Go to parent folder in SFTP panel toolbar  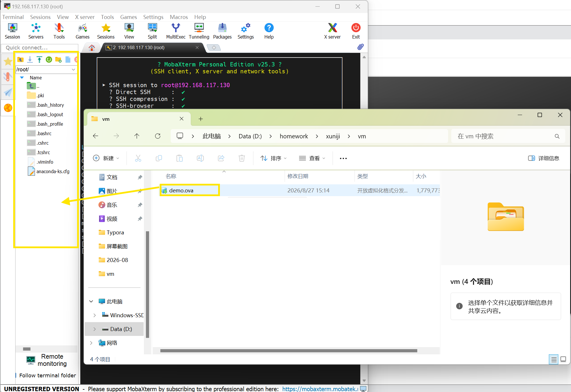[x=20, y=60]
